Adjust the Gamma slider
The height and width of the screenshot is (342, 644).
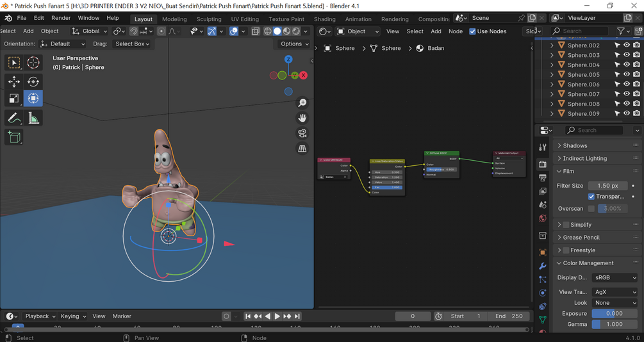click(615, 324)
